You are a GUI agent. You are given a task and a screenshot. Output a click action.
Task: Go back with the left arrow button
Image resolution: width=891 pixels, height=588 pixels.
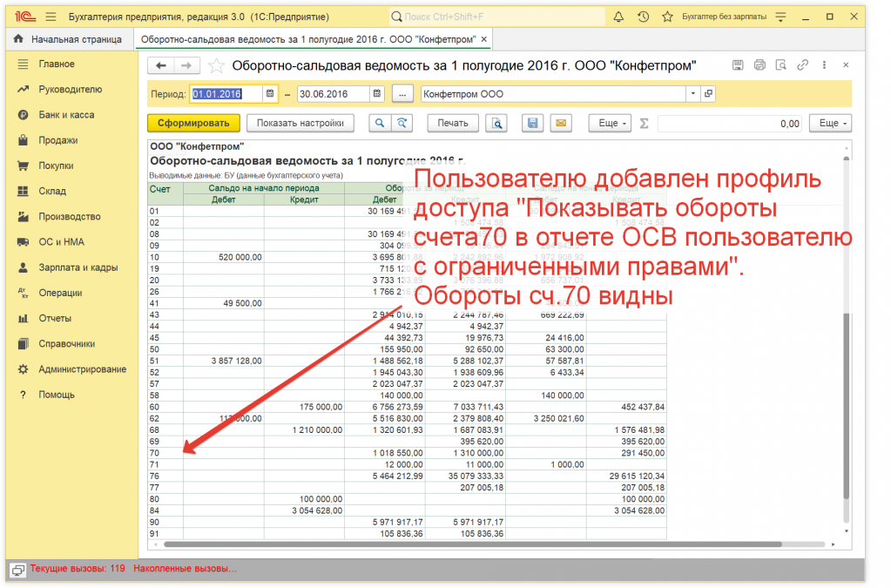(x=161, y=66)
